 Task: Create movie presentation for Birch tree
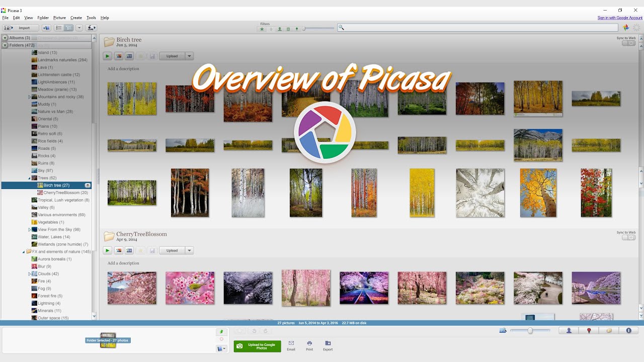coord(129,56)
